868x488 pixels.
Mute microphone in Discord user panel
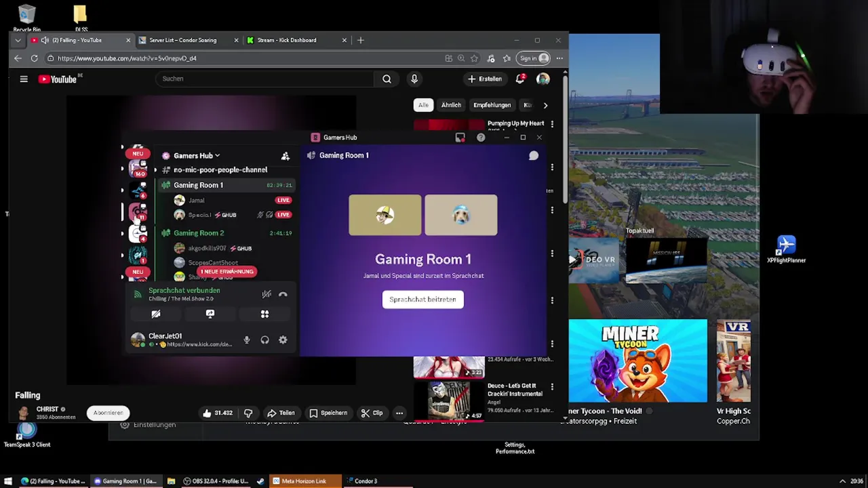click(x=247, y=340)
